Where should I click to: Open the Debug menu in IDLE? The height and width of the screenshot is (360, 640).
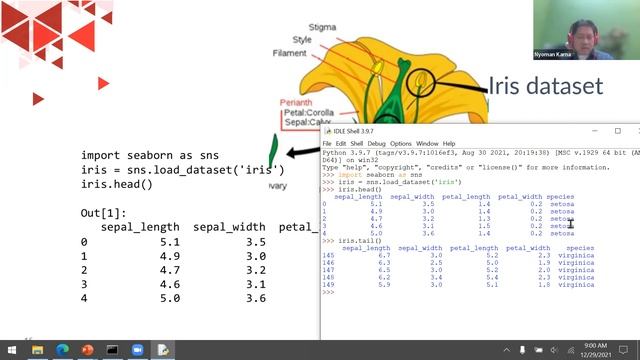[376, 144]
